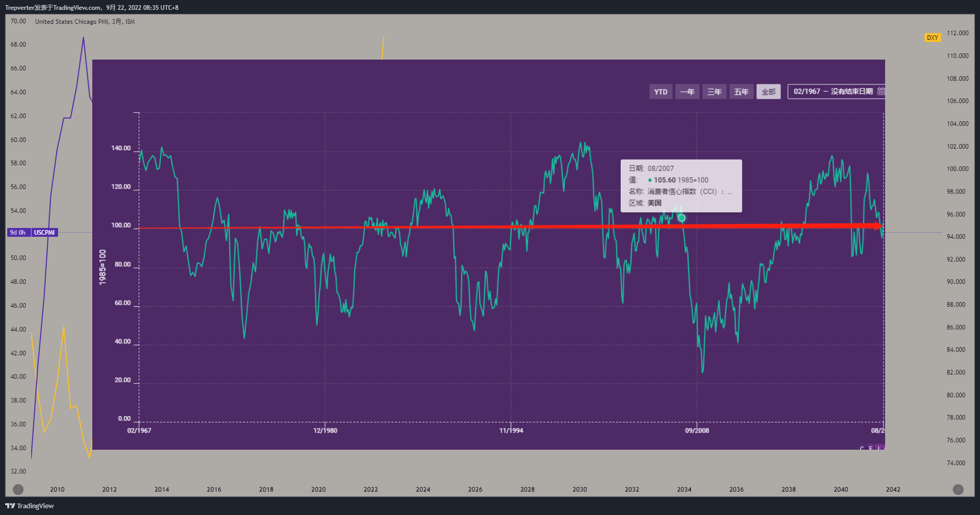This screenshot has height=515, width=980.
Task: Click the 112.000 right price scale label
Action: click(957, 33)
